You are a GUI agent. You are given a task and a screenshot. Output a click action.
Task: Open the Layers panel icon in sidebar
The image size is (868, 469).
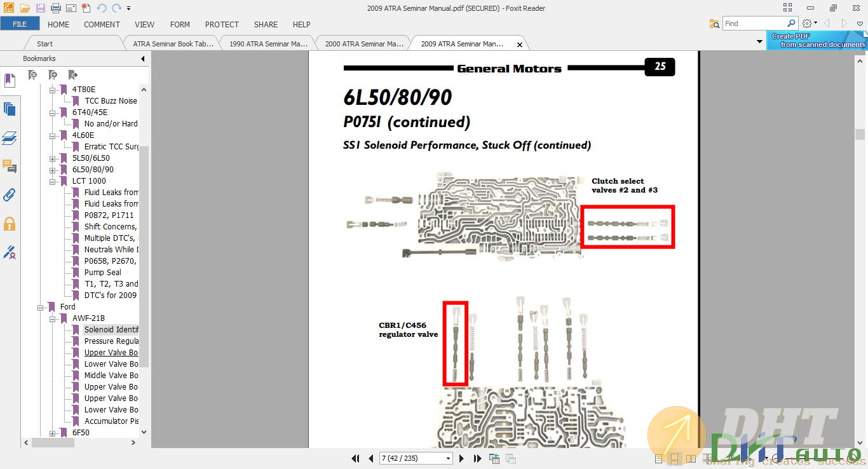point(10,138)
